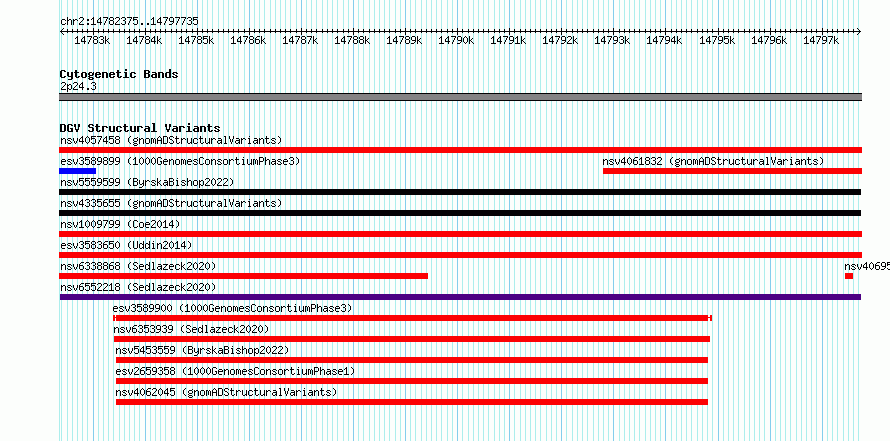Open the nsv6353939 Sedlazeck2020 label
Image resolution: width=890 pixels, height=441 pixels.
191,329
